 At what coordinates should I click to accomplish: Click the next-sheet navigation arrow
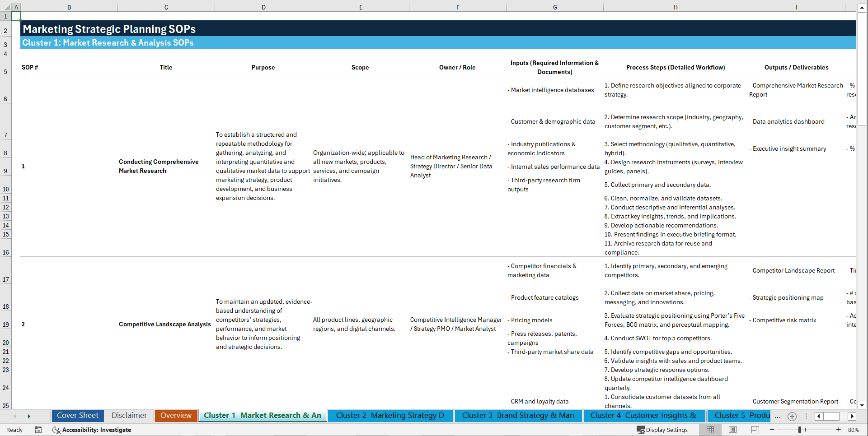click(x=29, y=416)
